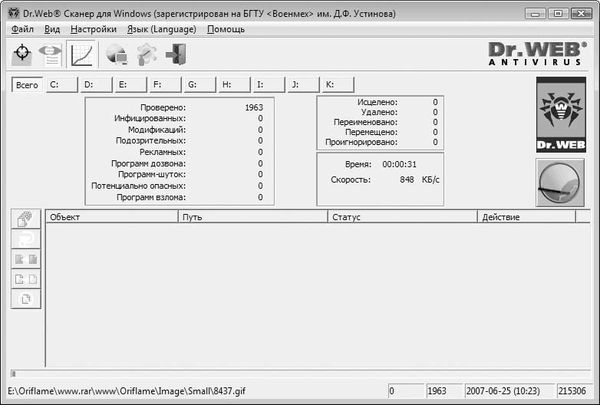Image resolution: width=600 pixels, height=405 pixels.
Task: Open the report view eye icon
Action: [50, 55]
